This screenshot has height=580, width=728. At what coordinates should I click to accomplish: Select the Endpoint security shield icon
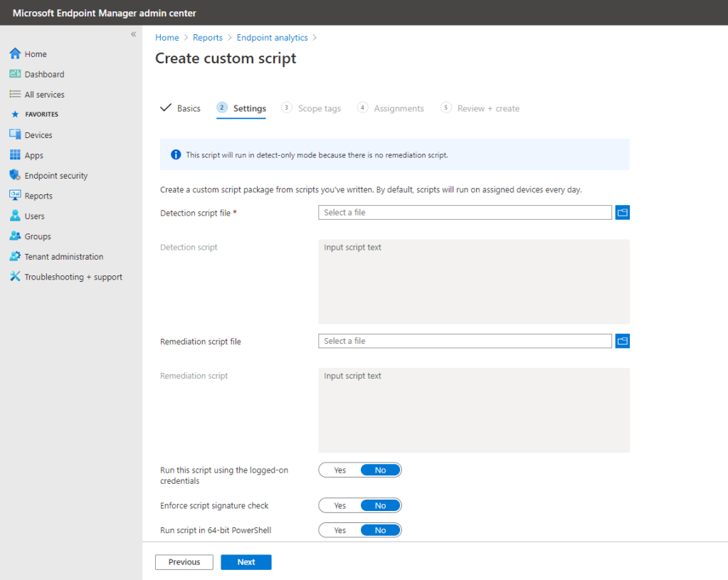pos(15,175)
